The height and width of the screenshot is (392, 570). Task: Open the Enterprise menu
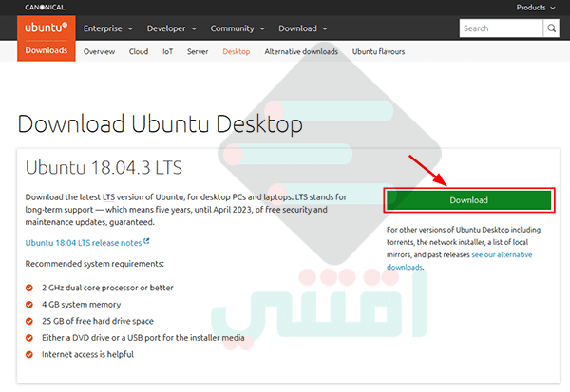108,28
